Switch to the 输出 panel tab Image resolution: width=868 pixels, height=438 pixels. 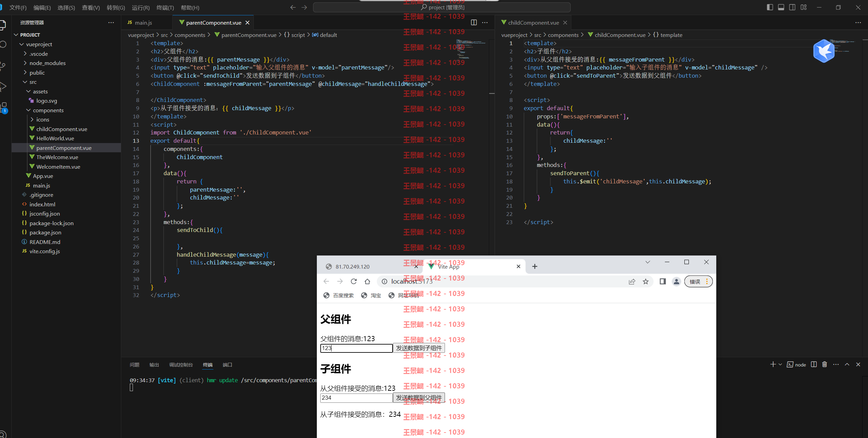154,365
